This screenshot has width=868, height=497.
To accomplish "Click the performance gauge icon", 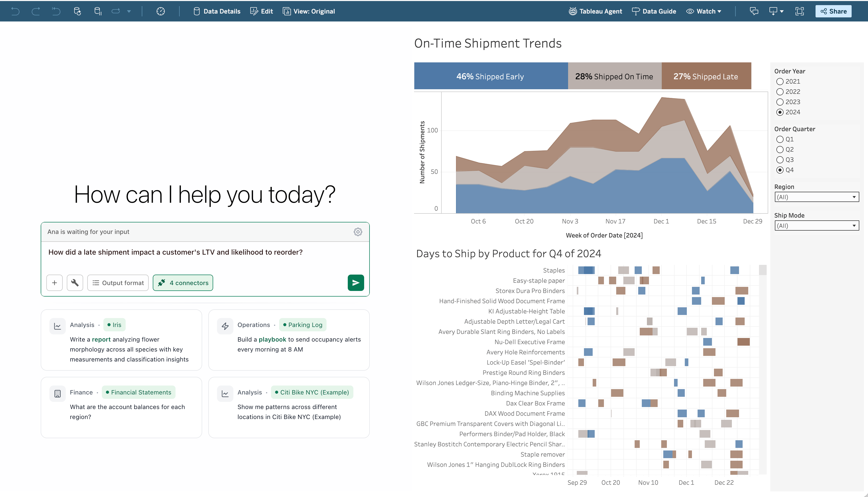I will [160, 11].
